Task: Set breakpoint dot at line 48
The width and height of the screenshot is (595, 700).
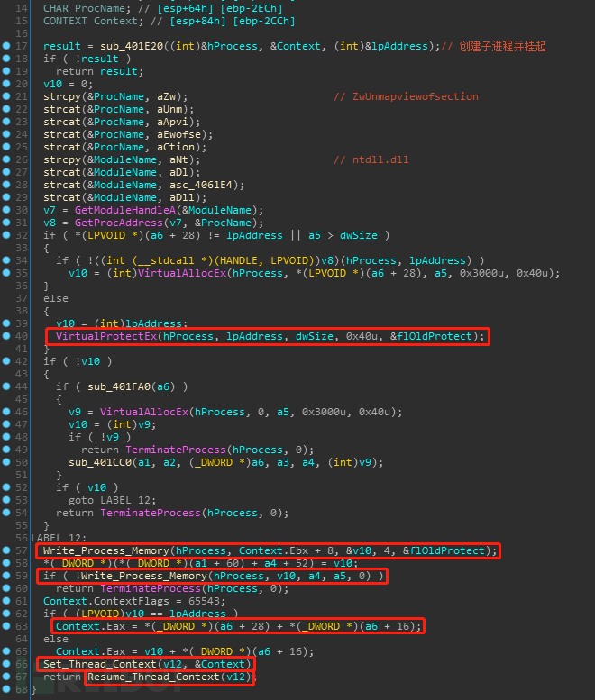Action: click(6, 437)
